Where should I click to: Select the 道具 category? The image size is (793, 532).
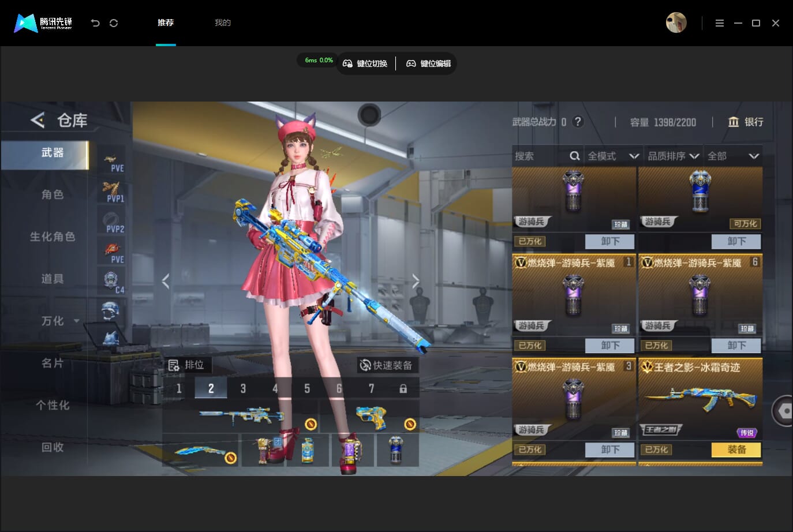[x=52, y=279]
